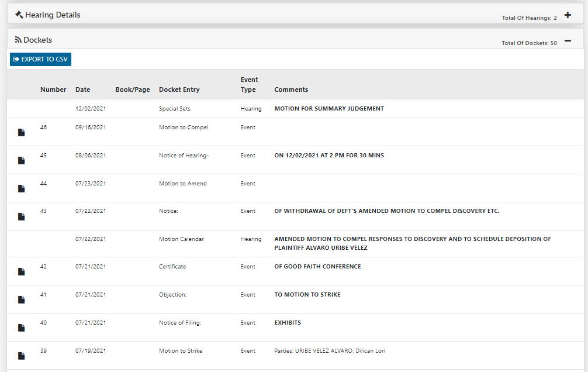The height and width of the screenshot is (372, 588).
Task: Click the OF GOOD FAITH CONFERENCE comment
Action: pos(317,267)
